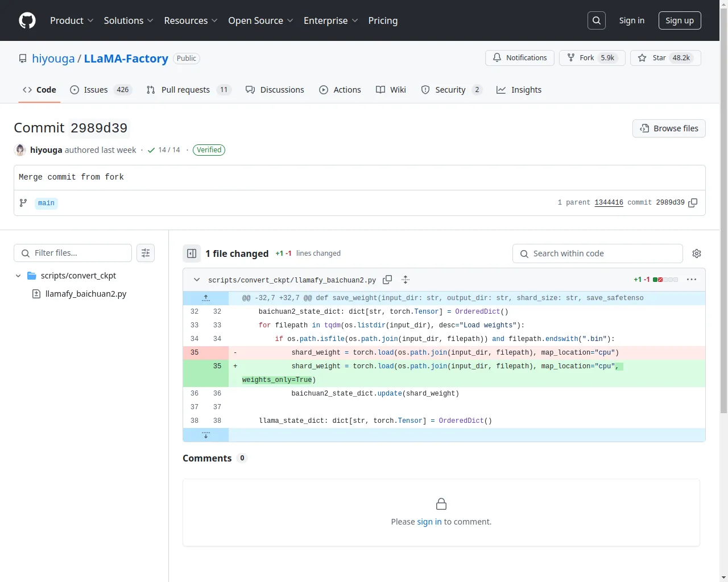Open the Discussions tab

(275, 90)
